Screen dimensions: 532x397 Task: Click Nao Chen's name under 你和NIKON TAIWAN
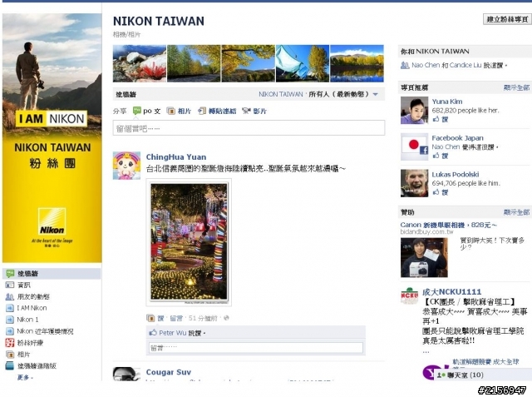click(426, 65)
